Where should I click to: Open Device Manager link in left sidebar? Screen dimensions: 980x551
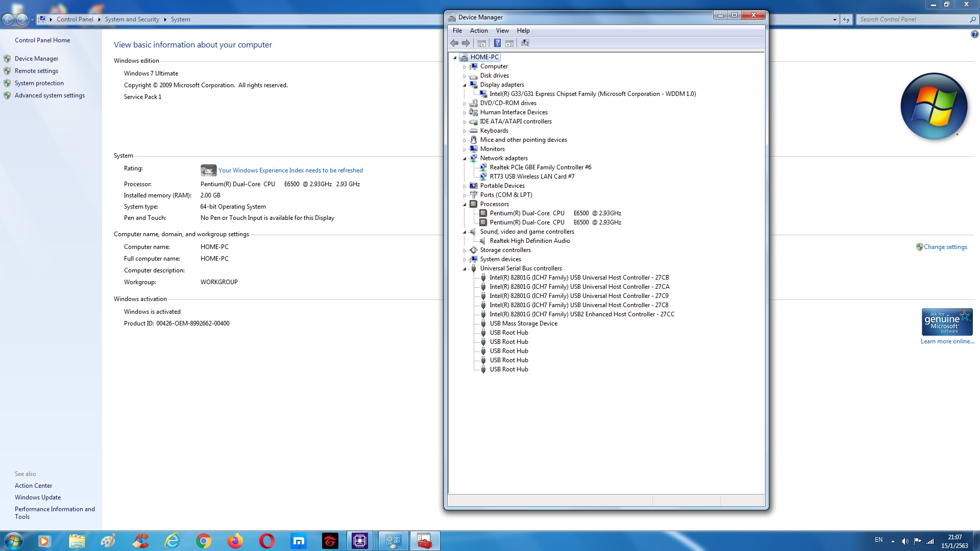[x=36, y=59]
